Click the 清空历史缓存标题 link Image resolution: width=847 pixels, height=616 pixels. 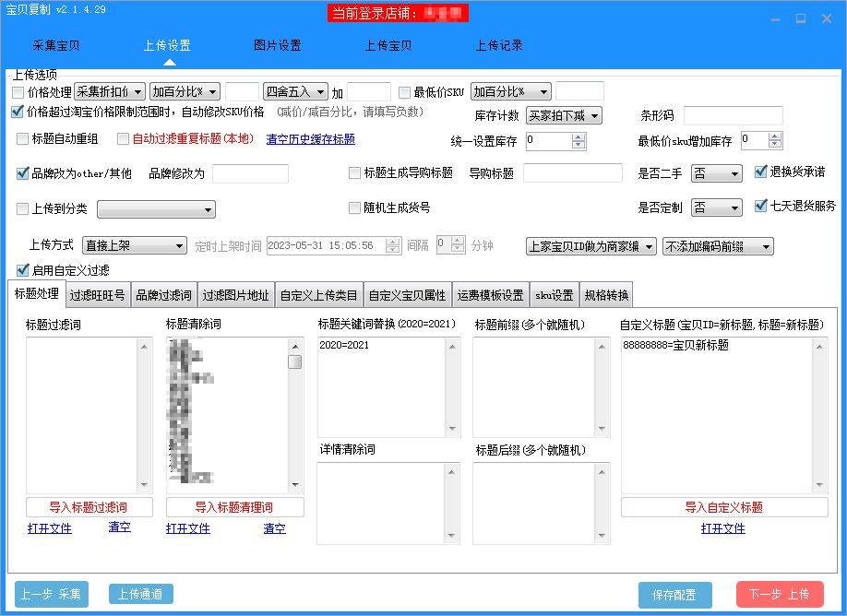(311, 139)
